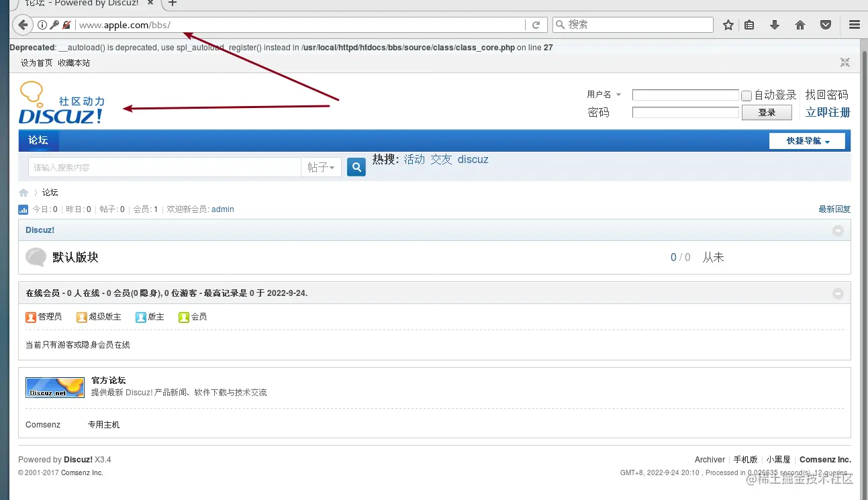Open the 用户名 login type dropdown
Screen dimensions: 868x500
click(x=604, y=95)
